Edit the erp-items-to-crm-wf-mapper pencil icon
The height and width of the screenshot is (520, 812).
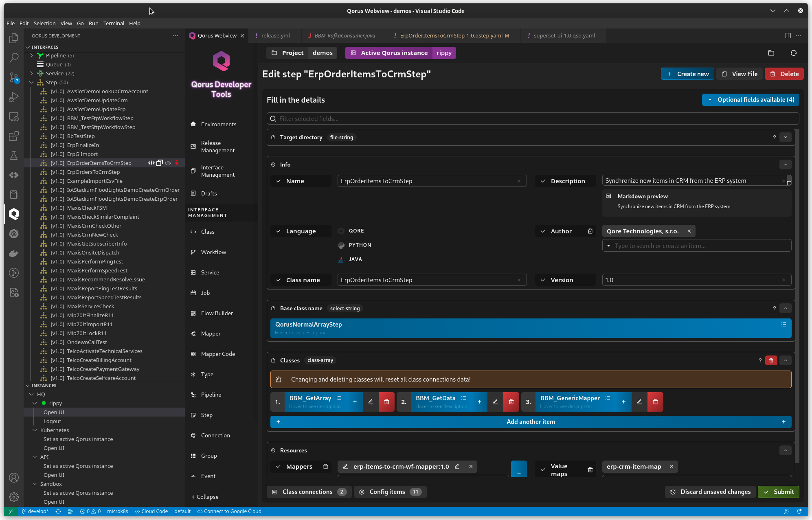click(457, 467)
